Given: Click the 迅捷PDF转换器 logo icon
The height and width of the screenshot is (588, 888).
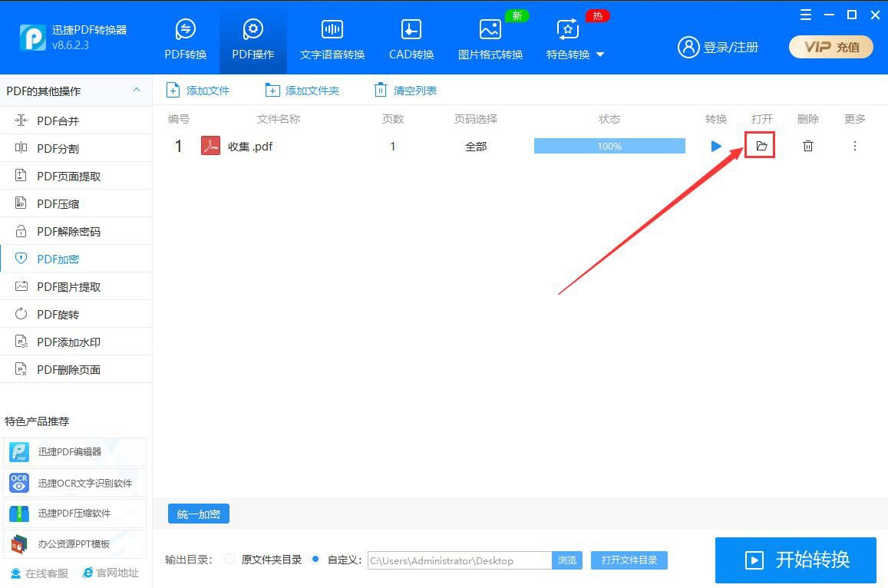Looking at the screenshot, I should pyautogui.click(x=33, y=38).
